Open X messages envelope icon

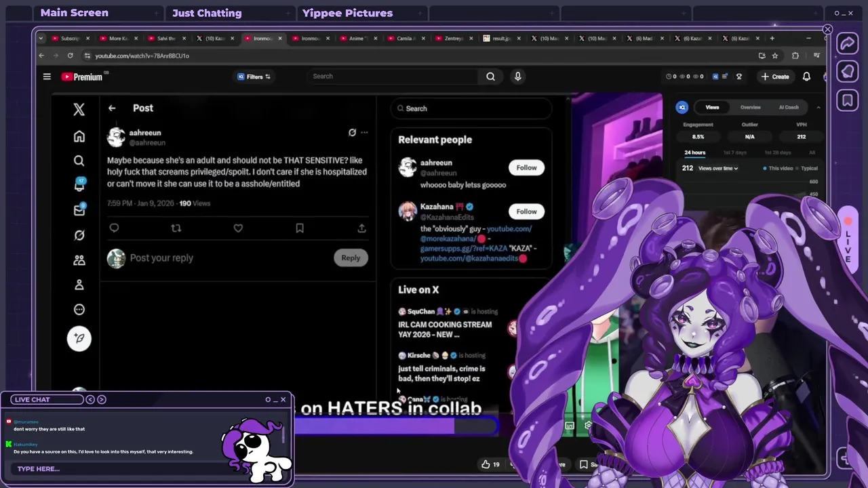[x=79, y=210]
